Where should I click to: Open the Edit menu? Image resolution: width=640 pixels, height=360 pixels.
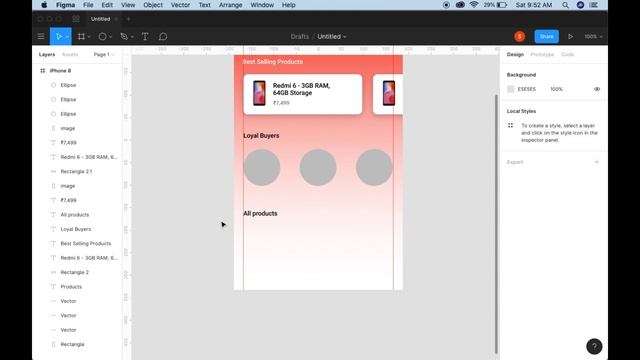[107, 5]
